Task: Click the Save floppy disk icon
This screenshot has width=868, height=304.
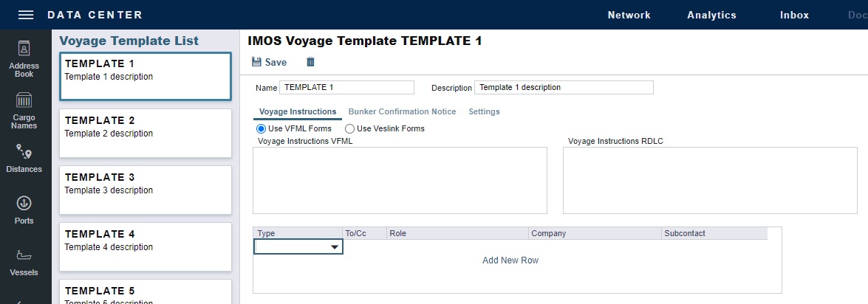Action: point(256,63)
